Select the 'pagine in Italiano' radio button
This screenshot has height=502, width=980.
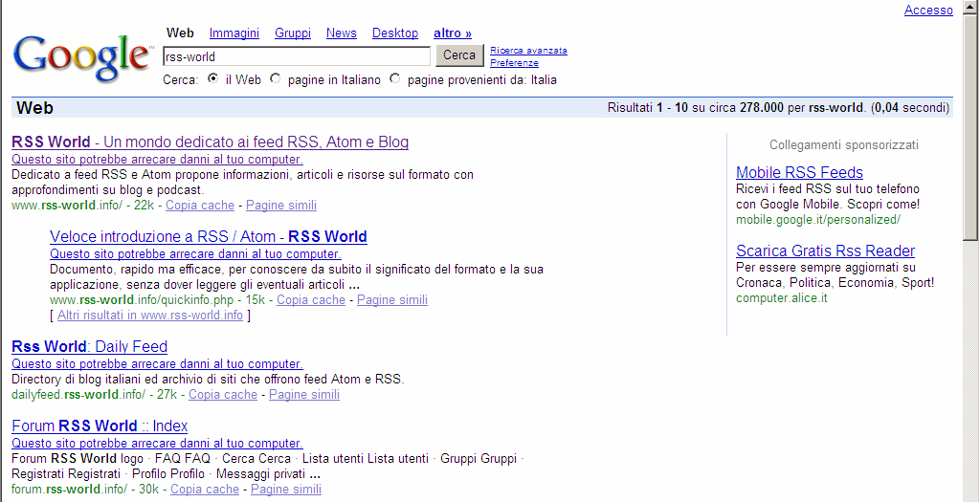pos(275,78)
